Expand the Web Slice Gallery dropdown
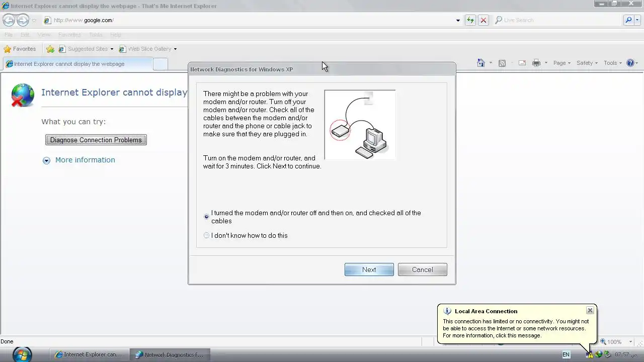Image resolution: width=644 pixels, height=362 pixels. pos(175,49)
